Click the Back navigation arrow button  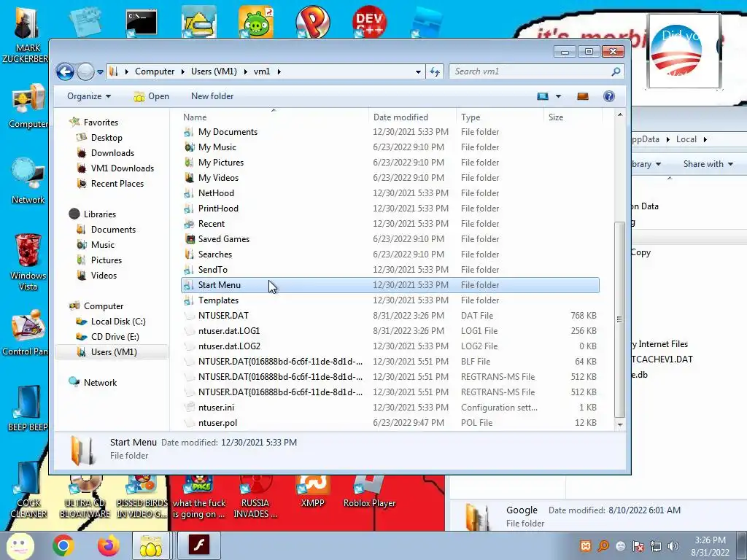(x=65, y=72)
